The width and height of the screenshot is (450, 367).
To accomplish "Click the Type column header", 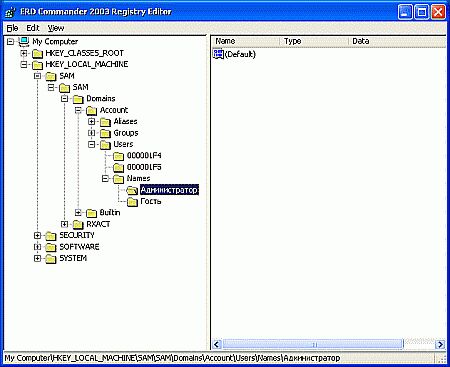I will pos(314,41).
